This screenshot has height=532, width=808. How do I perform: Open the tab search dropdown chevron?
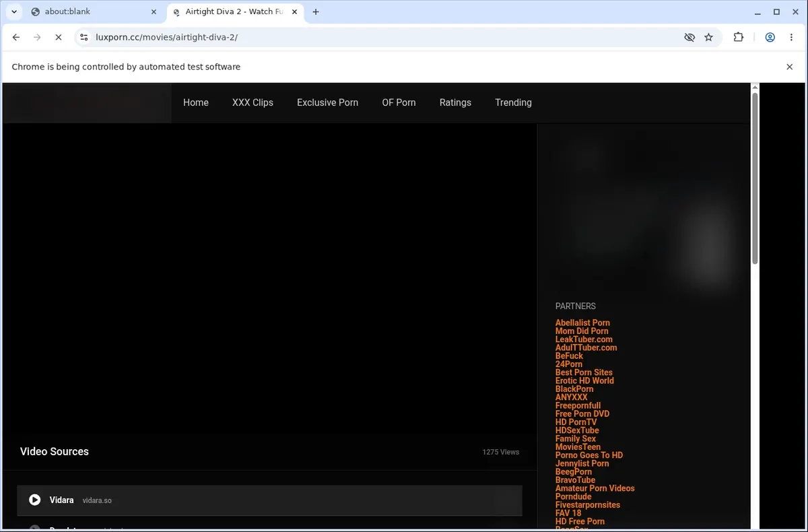[13, 11]
